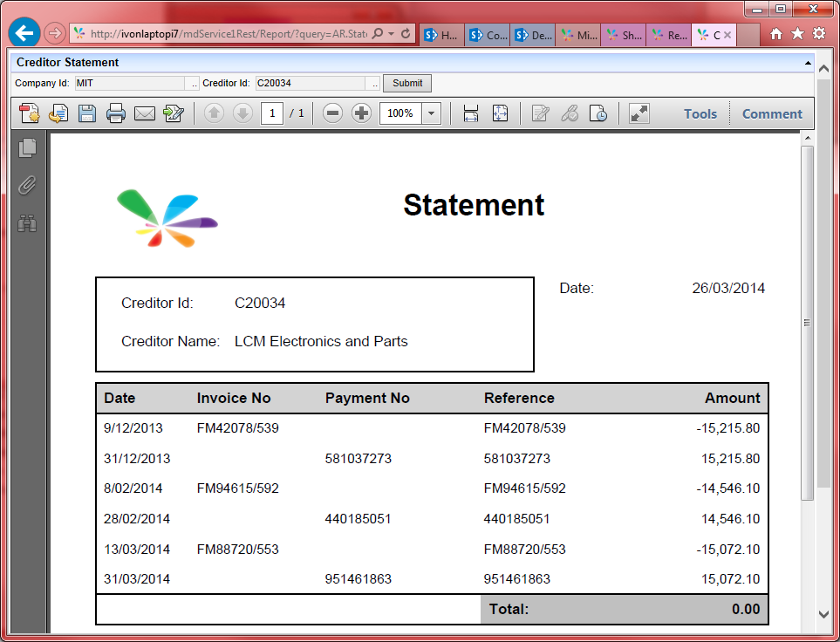
Task: Click the previous page up arrow
Action: (215, 113)
